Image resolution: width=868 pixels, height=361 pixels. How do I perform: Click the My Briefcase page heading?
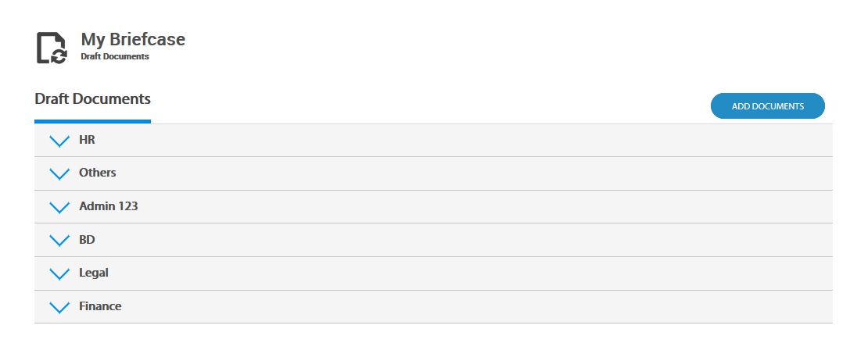pos(133,39)
